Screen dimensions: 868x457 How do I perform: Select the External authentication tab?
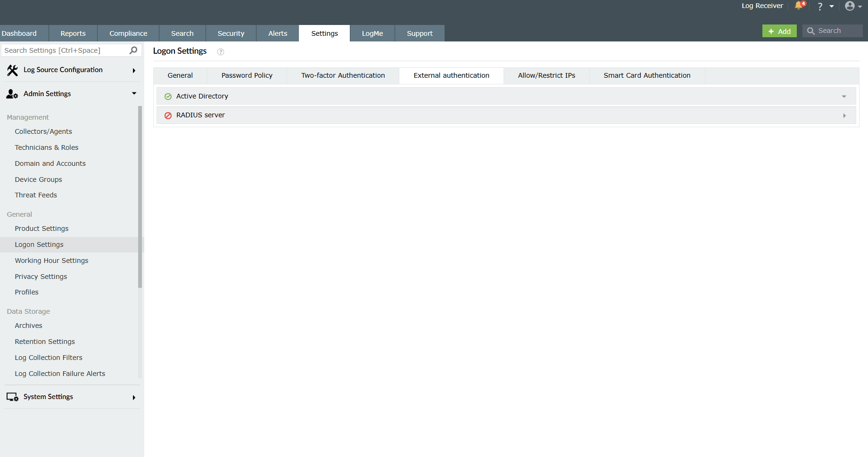tap(452, 76)
